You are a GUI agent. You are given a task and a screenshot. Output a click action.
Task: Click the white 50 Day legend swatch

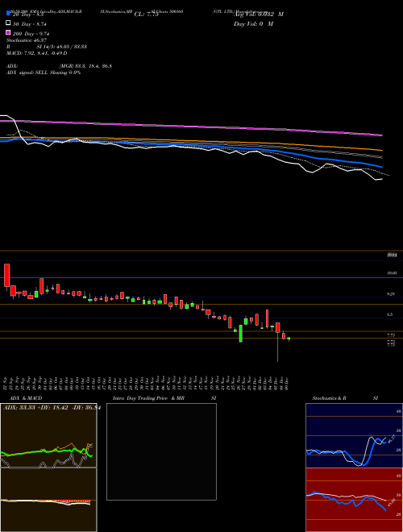click(x=8, y=23)
